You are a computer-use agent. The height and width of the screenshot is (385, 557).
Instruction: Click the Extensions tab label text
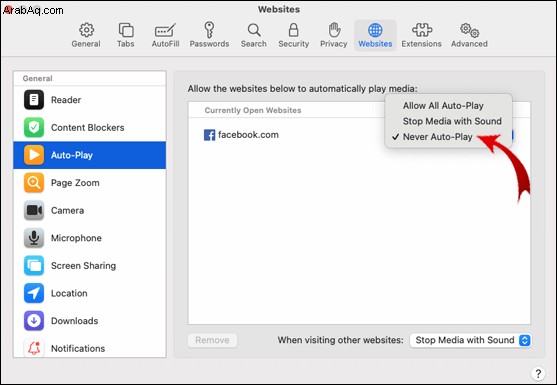[x=422, y=44]
